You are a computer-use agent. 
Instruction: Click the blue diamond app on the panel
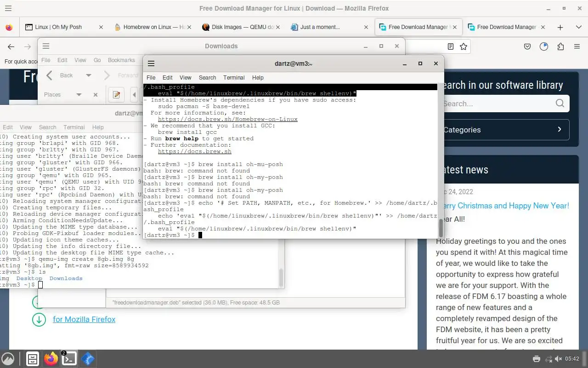pyautogui.click(x=88, y=359)
